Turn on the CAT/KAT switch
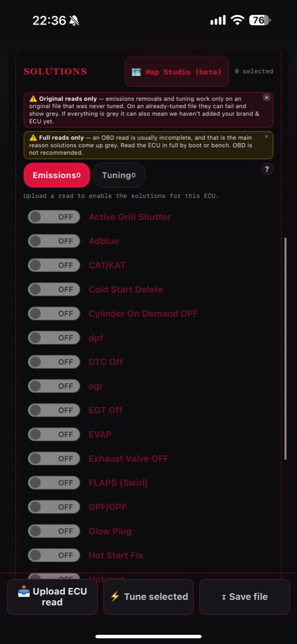297x644 pixels. pyautogui.click(x=54, y=265)
